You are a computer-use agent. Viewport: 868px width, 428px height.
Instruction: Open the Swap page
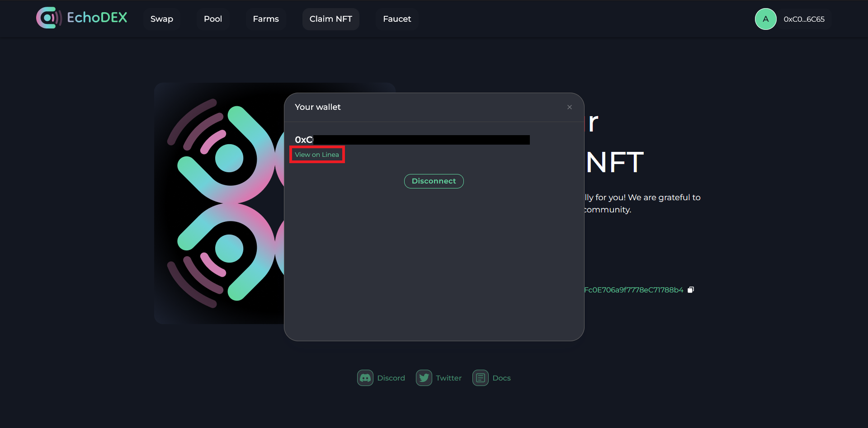tap(161, 19)
